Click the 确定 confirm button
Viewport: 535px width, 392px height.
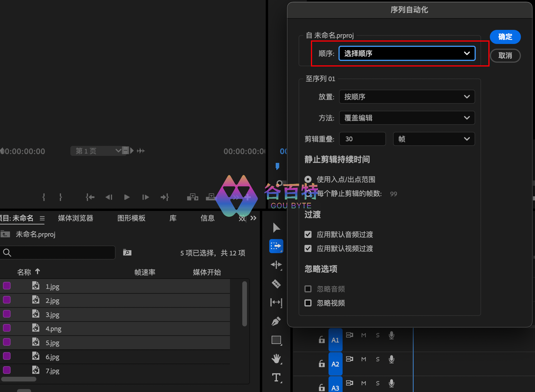click(505, 37)
